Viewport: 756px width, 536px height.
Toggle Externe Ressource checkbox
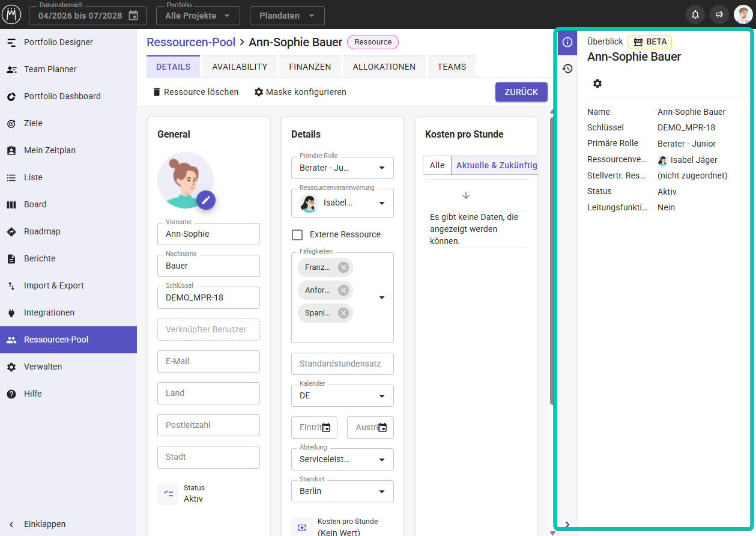point(297,234)
